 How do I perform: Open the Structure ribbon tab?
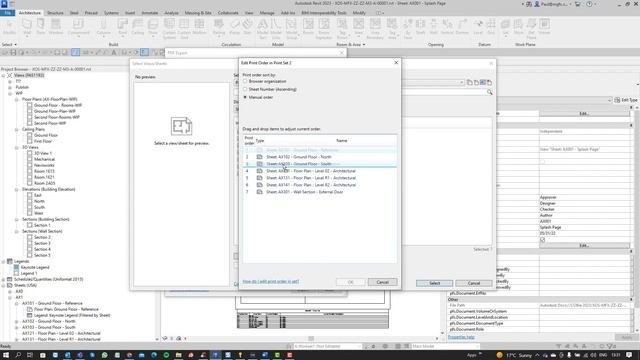55,13
